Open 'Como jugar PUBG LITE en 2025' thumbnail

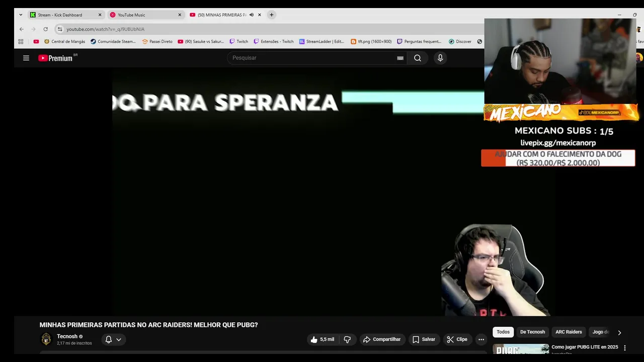(521, 348)
